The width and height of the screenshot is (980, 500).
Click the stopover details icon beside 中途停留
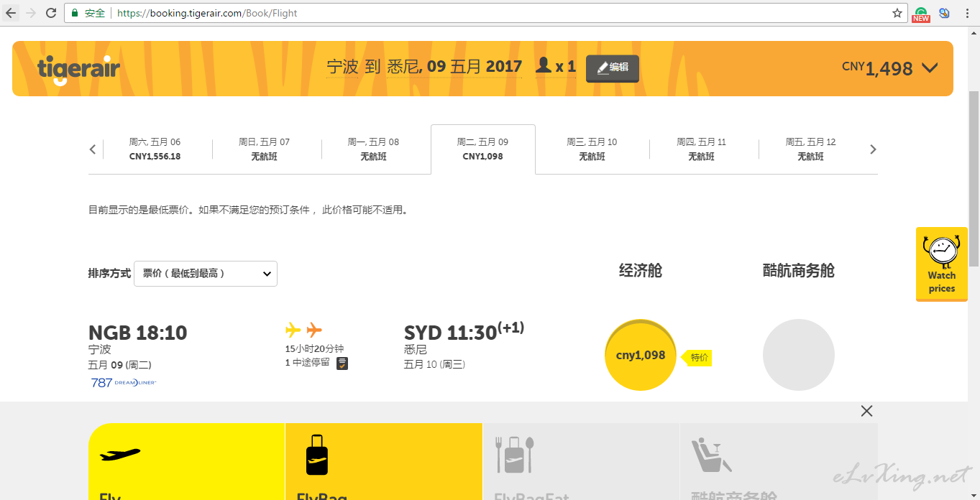342,363
